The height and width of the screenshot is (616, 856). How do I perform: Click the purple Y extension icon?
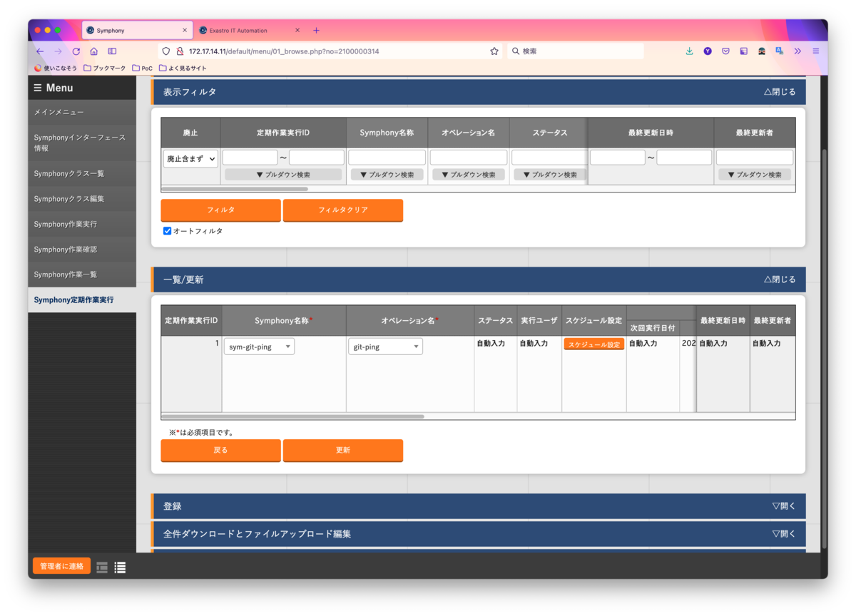708,51
